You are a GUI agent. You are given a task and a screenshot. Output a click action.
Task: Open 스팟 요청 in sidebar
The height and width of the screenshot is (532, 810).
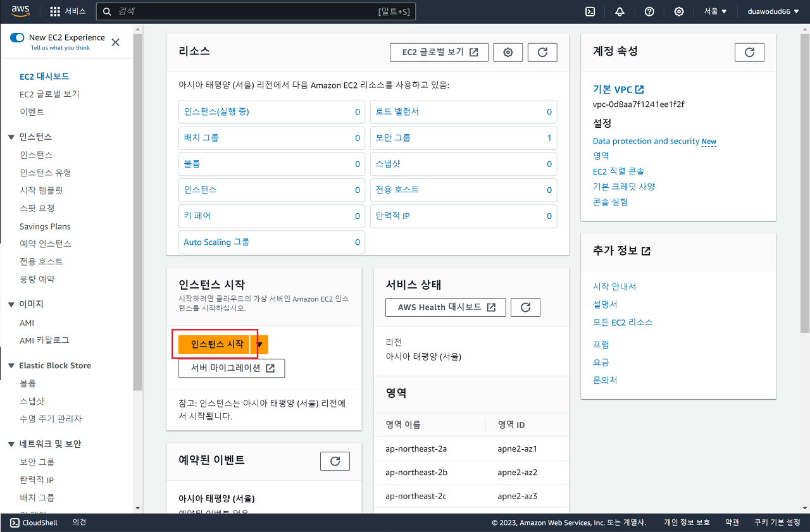click(x=37, y=208)
